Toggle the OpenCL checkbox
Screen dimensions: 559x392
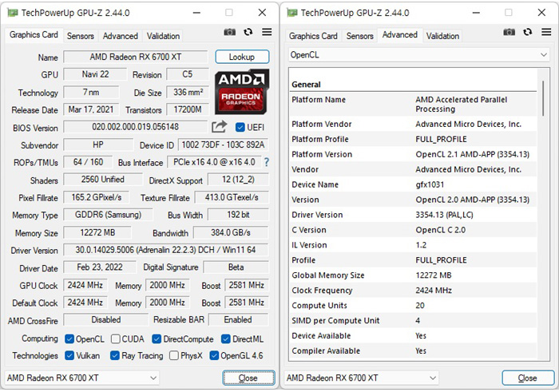point(69,339)
